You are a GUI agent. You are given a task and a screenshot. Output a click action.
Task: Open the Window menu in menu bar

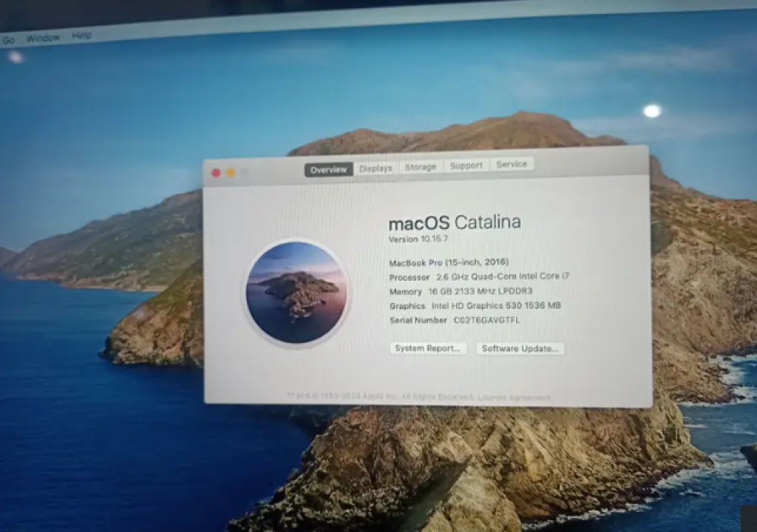pyautogui.click(x=43, y=38)
